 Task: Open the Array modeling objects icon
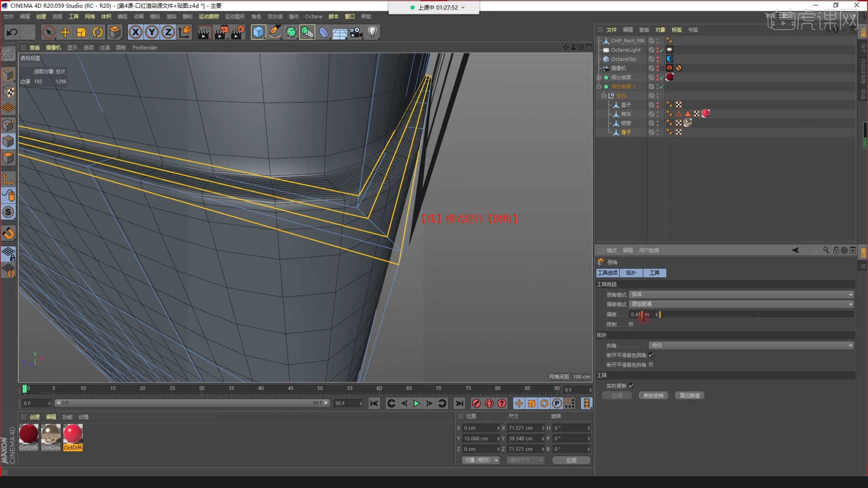coord(307,32)
